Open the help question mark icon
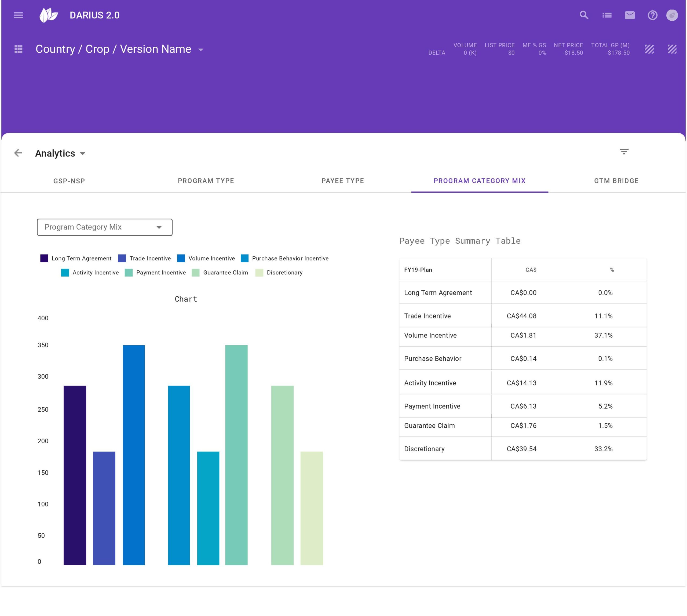Viewport: 687px width, 616px height. pos(652,15)
